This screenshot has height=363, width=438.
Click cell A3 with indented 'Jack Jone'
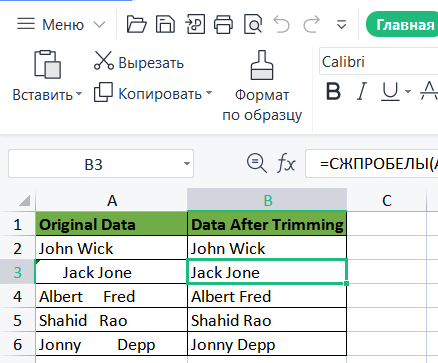pyautogui.click(x=112, y=272)
